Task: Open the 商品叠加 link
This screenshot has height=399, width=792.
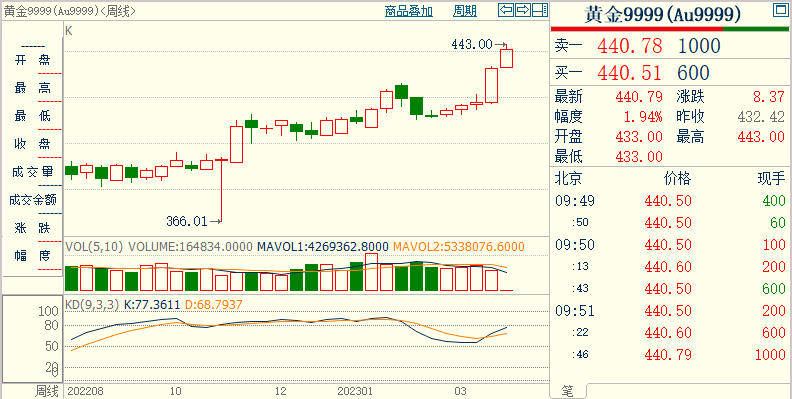Action: pyautogui.click(x=409, y=11)
